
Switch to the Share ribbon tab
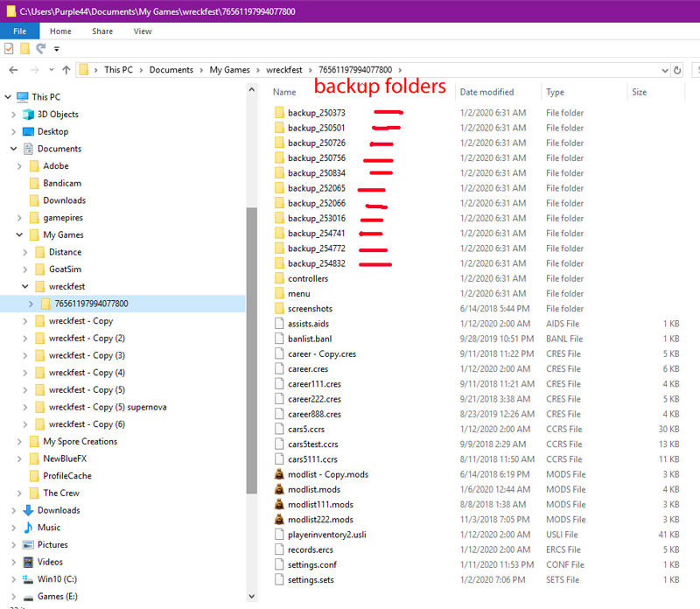[x=102, y=31]
